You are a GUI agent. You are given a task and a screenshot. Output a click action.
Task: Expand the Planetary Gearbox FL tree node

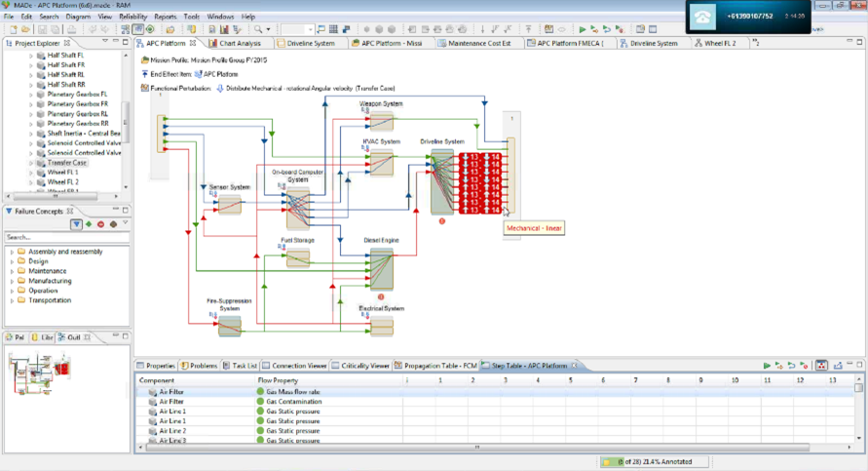pos(30,95)
